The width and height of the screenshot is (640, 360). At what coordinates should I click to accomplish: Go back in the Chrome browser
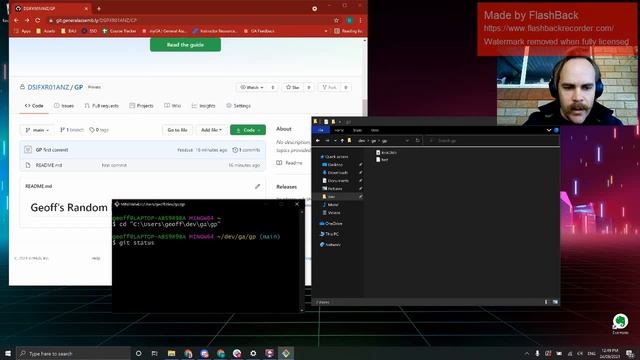pos(16,20)
